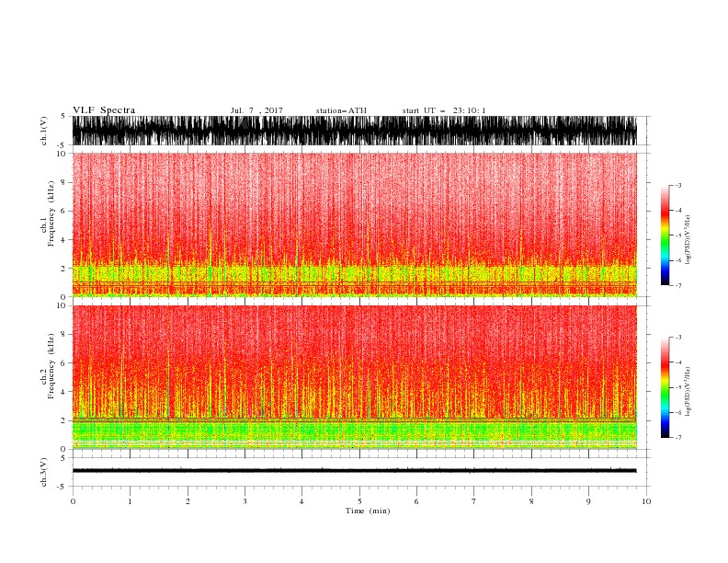This screenshot has height=563, width=728.
Task: Click tick label 3 on the Time axis
Action: click(x=245, y=501)
